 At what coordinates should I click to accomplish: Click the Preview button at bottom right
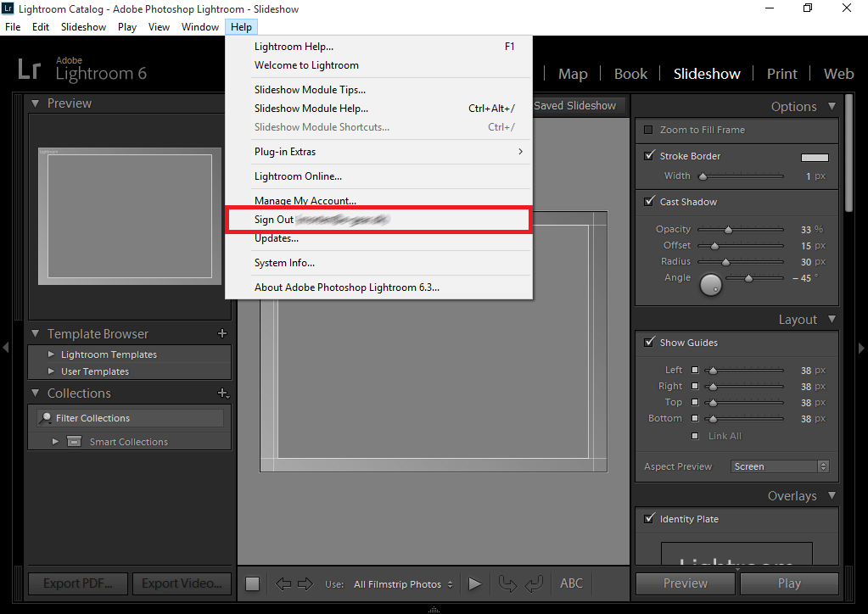pyautogui.click(x=686, y=583)
